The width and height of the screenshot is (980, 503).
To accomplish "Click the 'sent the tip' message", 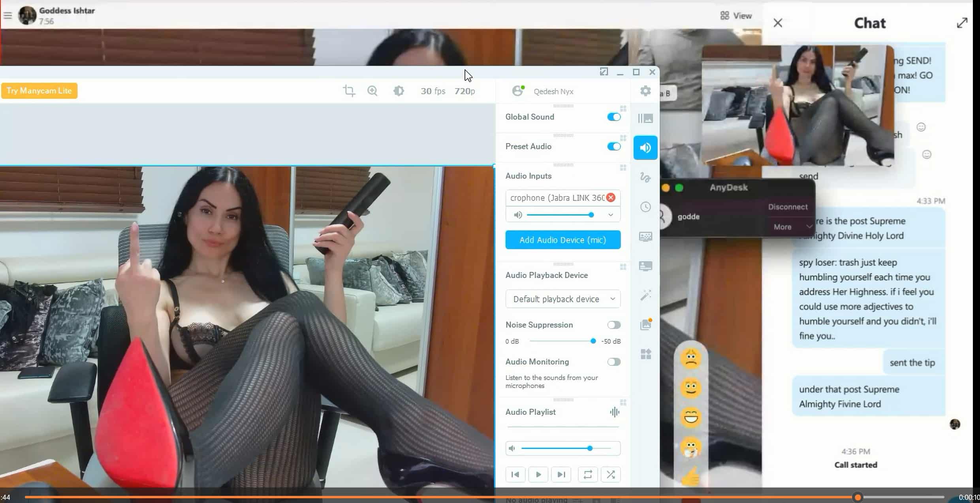I will pyautogui.click(x=912, y=363).
